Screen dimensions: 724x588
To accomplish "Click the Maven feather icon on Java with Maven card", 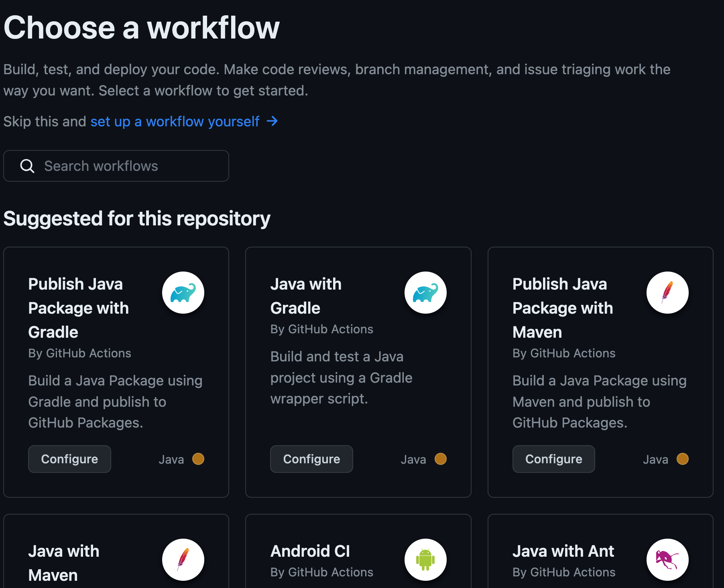I will tap(183, 560).
